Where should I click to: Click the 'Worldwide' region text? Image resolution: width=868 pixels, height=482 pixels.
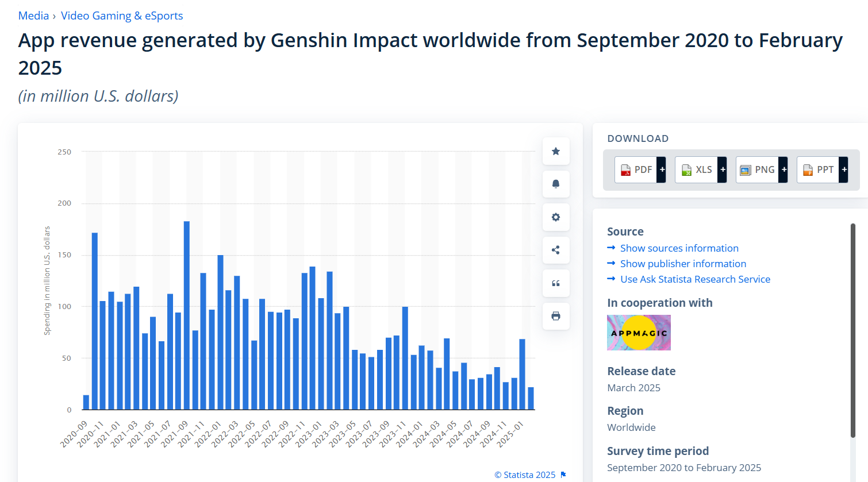point(631,427)
